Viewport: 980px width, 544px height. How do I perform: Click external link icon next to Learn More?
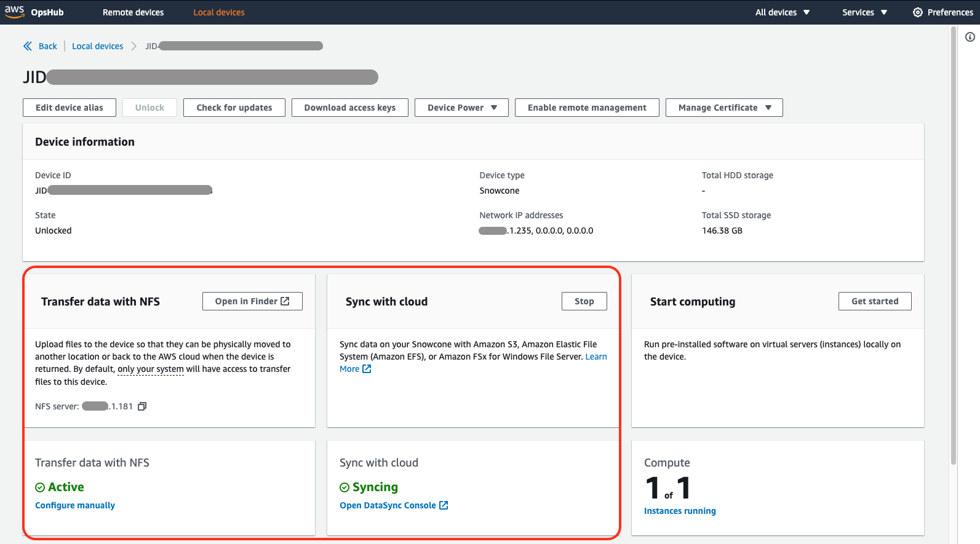[367, 369]
